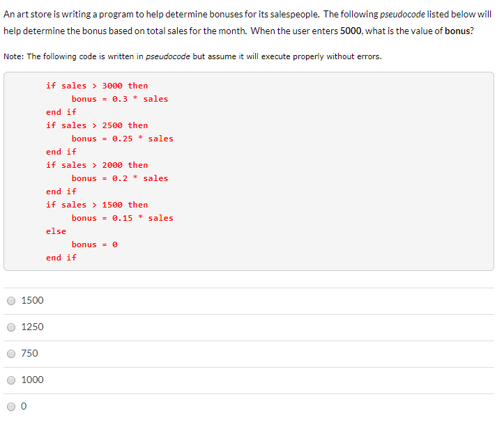Click the code line 'bonus = 0'
Screen dimensions: 504x429
click(95, 244)
